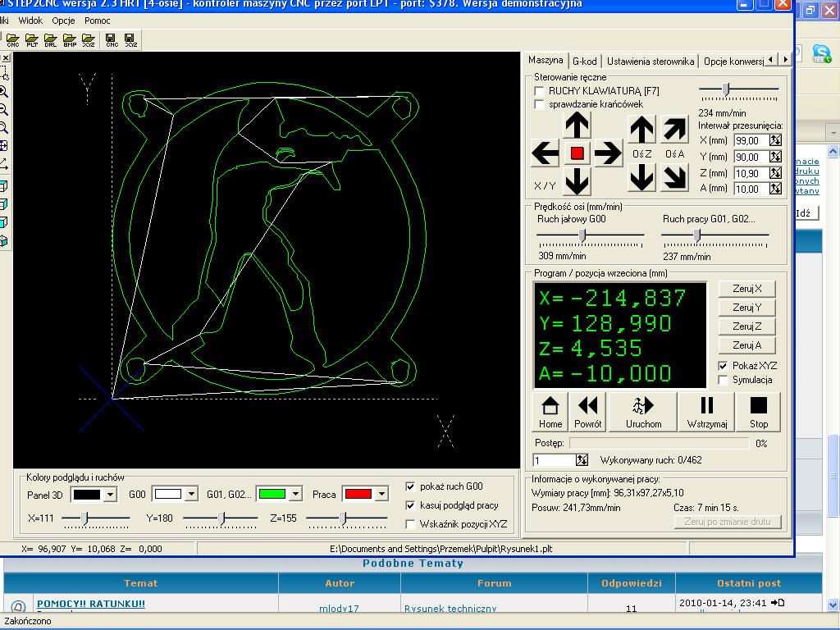This screenshot has width=840, height=630.
Task: Click the executed move number spinner
Action: (x=582, y=460)
